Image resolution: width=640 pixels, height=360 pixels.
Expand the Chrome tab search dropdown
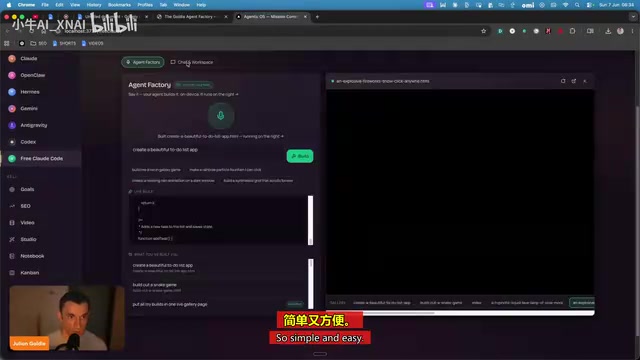(x=633, y=17)
